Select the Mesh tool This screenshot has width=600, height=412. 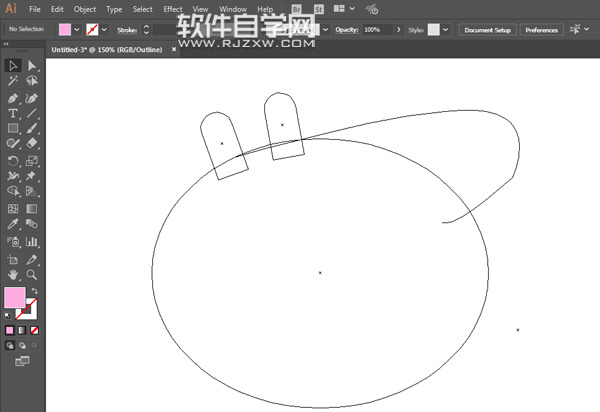pos(13,208)
